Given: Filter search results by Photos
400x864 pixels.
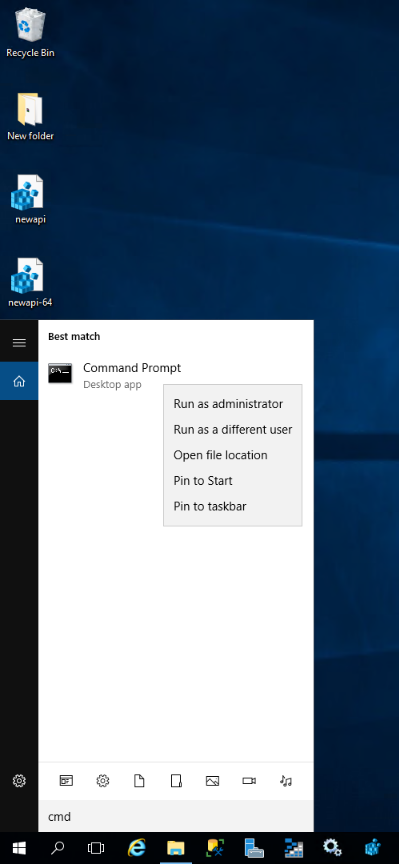Looking at the screenshot, I should [213, 780].
